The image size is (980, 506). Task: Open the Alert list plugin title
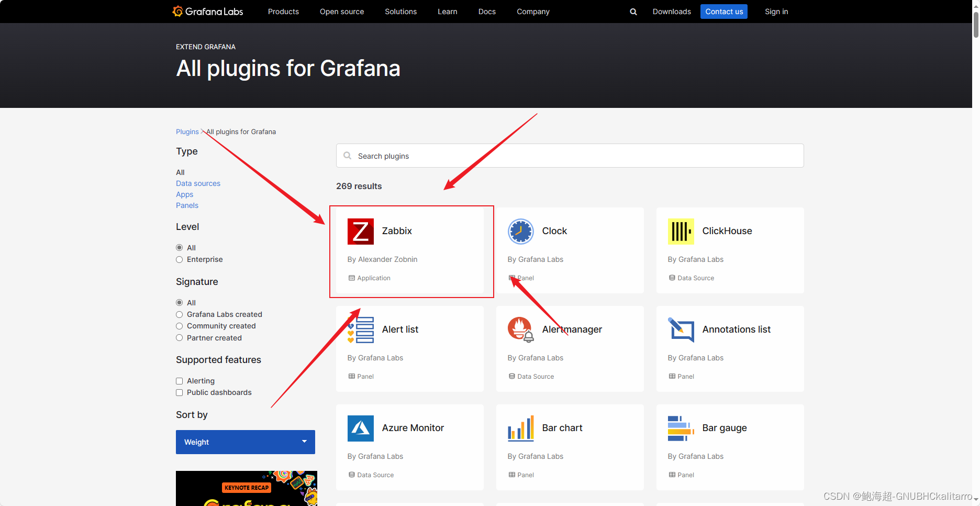click(x=400, y=329)
